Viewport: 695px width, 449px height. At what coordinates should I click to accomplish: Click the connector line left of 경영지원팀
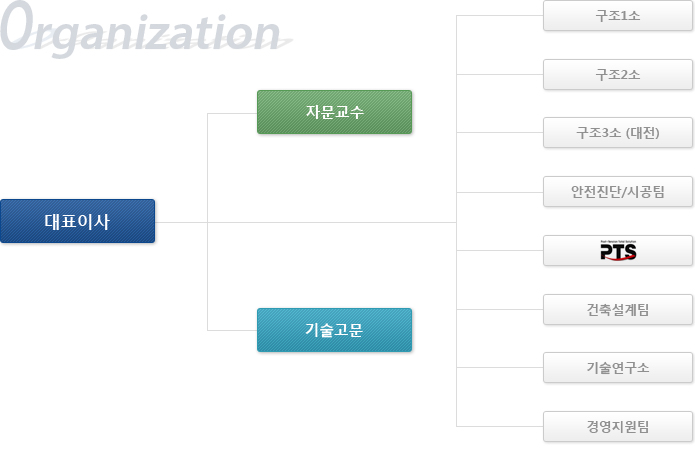pyautogui.click(x=500, y=426)
